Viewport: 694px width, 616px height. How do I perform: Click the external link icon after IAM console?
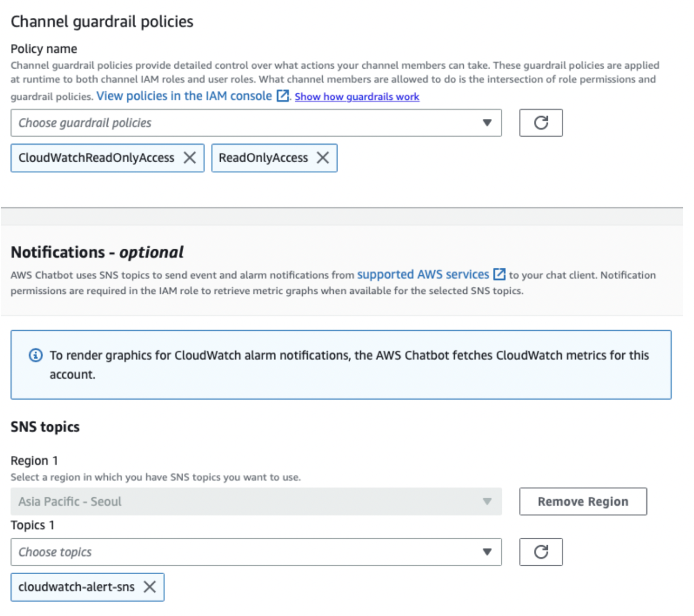point(283,96)
